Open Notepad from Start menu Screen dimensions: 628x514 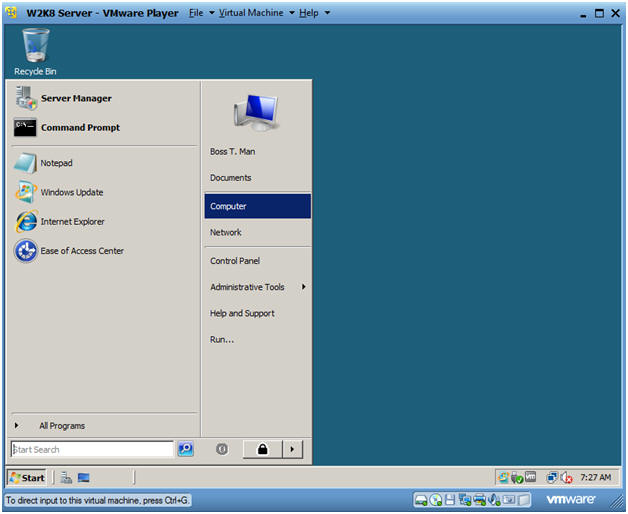44,163
